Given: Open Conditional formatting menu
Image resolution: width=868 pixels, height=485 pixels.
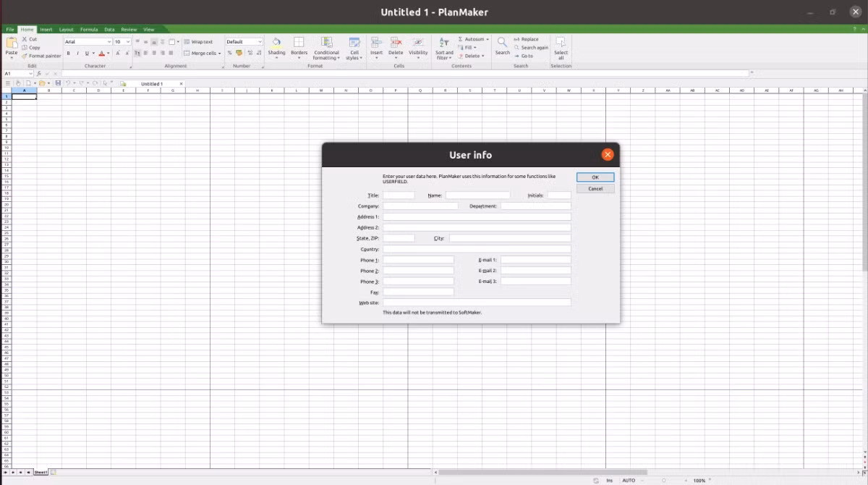Looking at the screenshot, I should 326,48.
